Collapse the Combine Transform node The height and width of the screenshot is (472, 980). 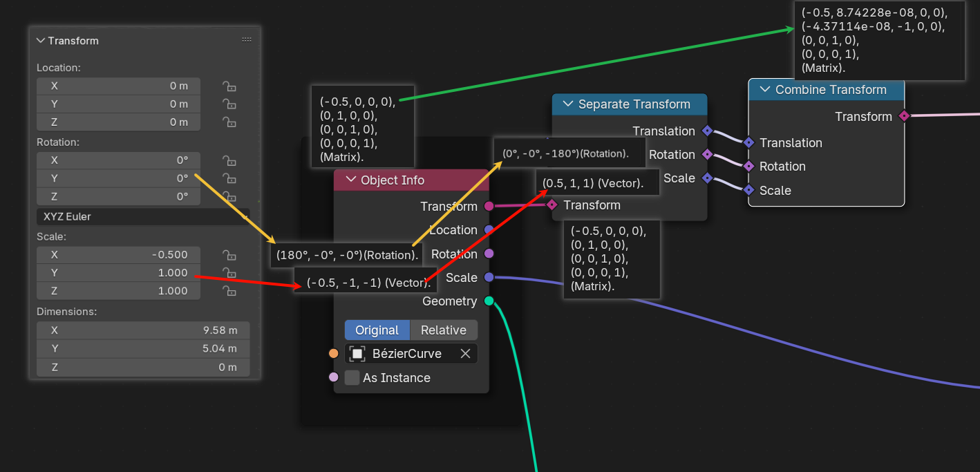pyautogui.click(x=764, y=90)
